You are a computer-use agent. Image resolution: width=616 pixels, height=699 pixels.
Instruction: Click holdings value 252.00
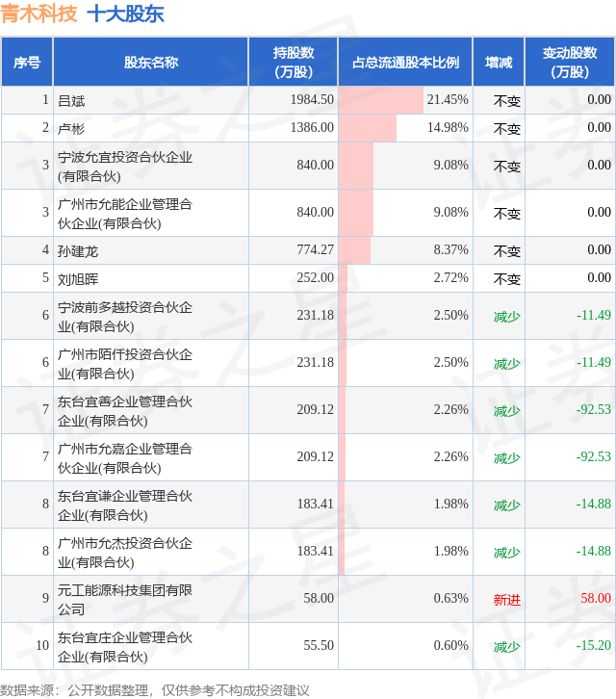pos(315,277)
